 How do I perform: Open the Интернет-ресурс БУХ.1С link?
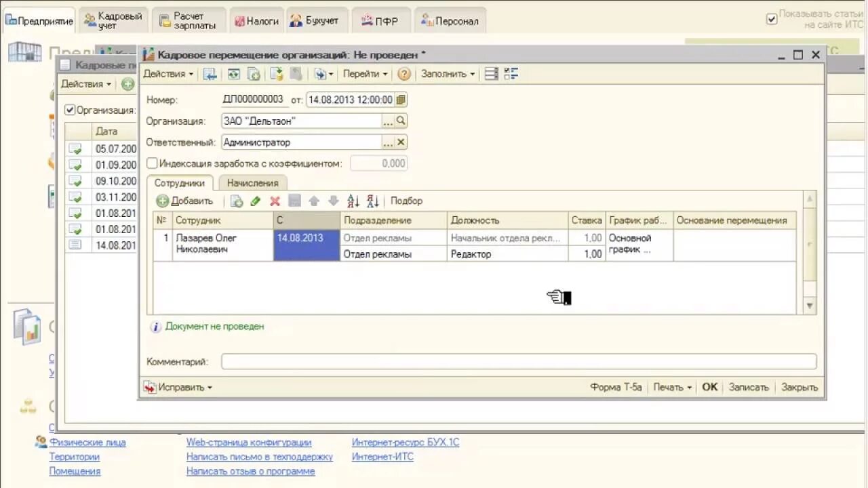[x=406, y=443]
